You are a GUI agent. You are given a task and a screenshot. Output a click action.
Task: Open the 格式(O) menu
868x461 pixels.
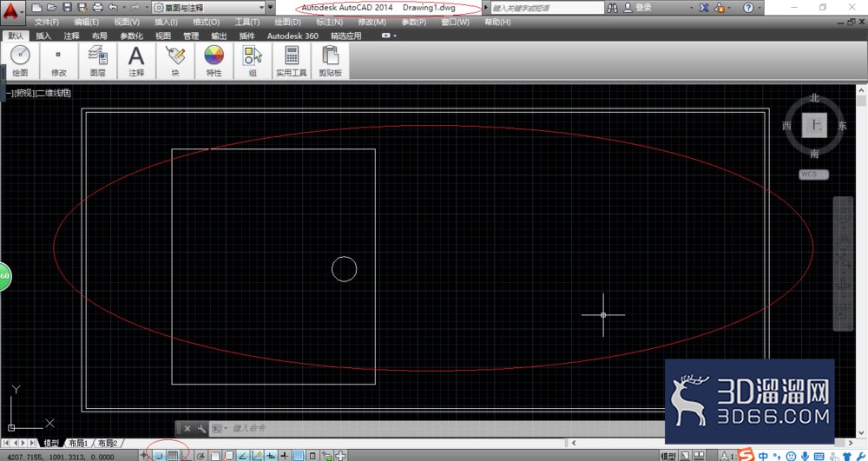coord(206,22)
